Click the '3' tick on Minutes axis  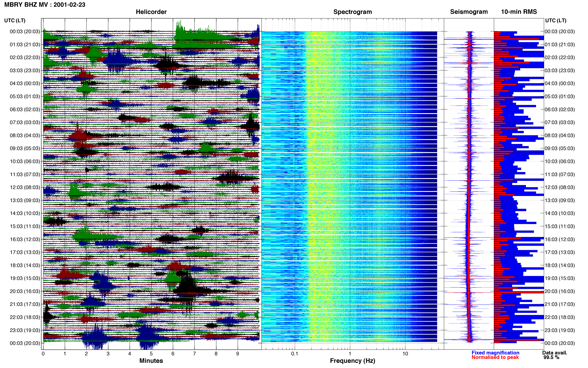pyautogui.click(x=108, y=354)
